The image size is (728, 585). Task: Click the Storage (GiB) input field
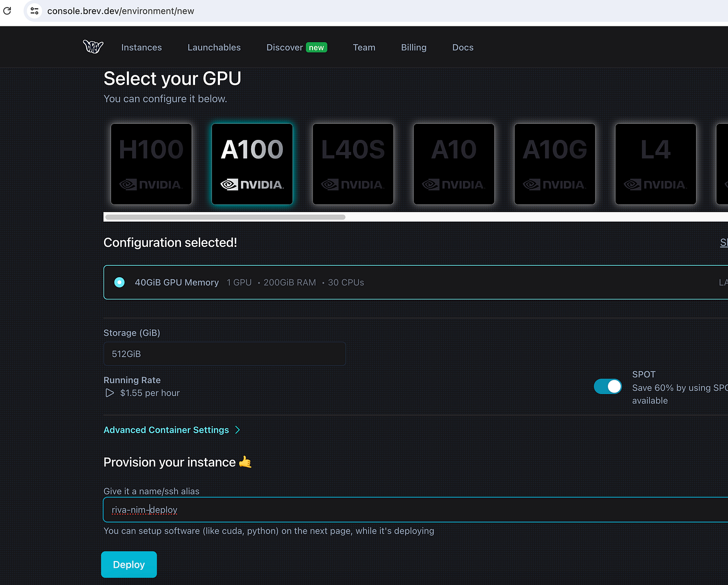(x=225, y=354)
